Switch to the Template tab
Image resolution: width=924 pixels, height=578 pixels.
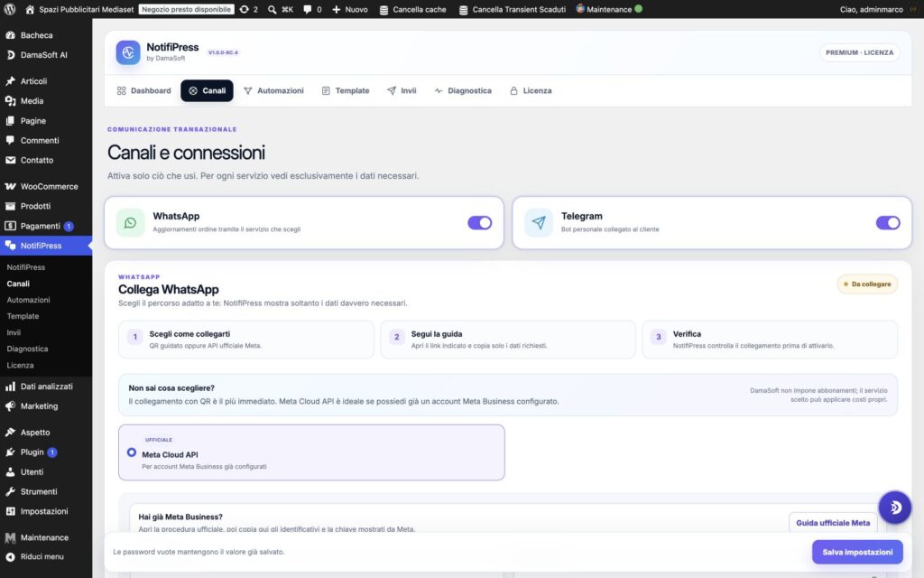click(346, 91)
